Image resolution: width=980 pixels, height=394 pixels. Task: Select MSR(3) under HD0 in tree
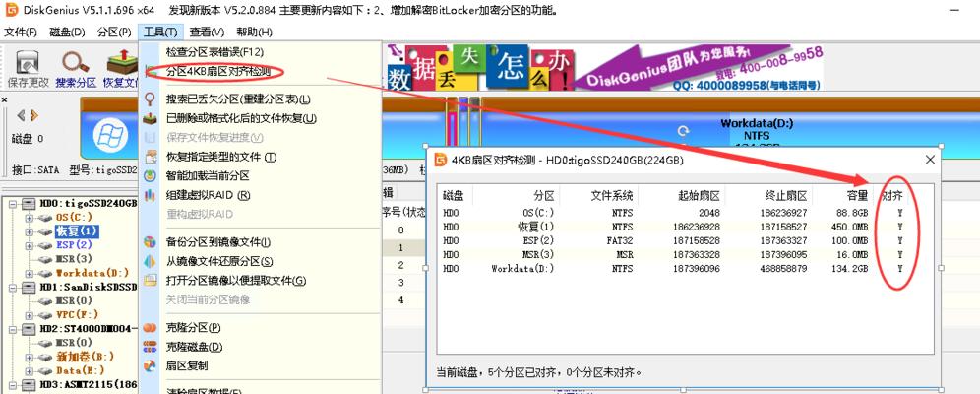[x=73, y=259]
